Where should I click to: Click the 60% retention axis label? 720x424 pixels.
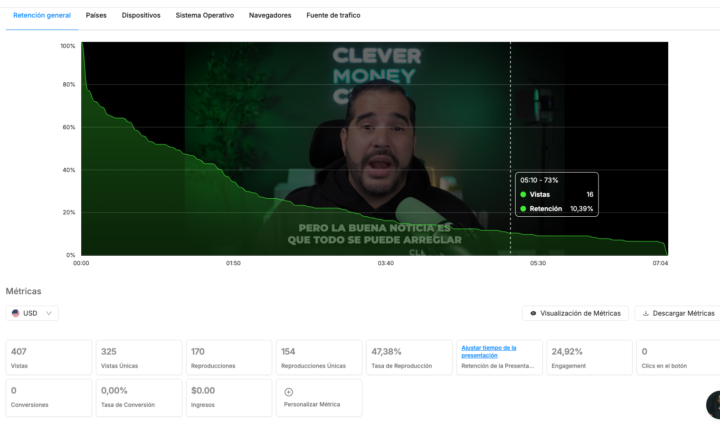pyautogui.click(x=69, y=127)
